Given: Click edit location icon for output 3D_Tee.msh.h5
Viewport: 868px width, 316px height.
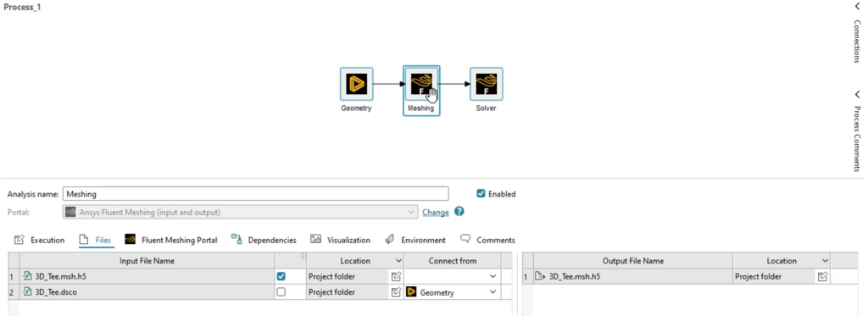Looking at the screenshot, I should click(x=822, y=276).
